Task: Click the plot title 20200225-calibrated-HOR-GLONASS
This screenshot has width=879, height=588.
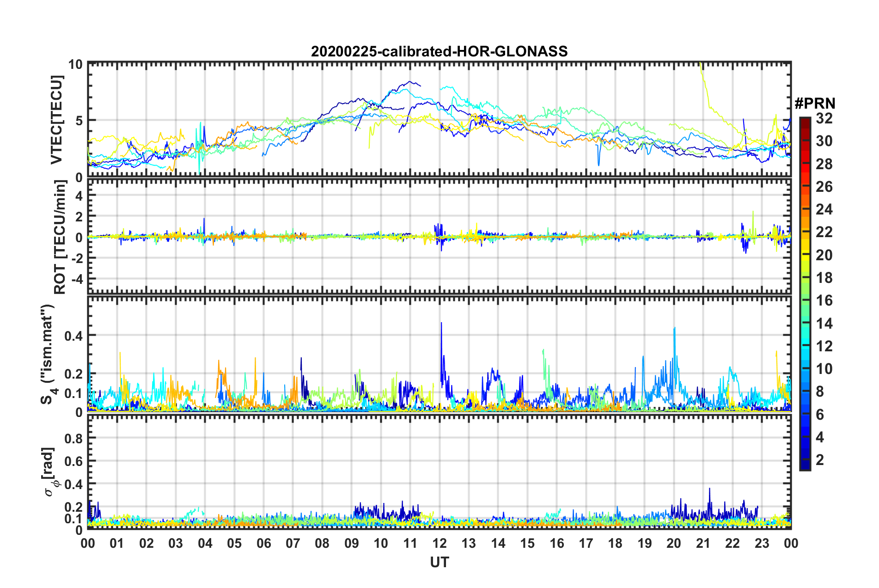Action: click(x=439, y=51)
